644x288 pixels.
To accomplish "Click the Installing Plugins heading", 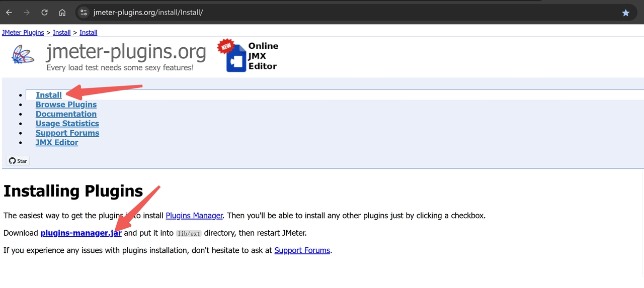I will tap(73, 191).
